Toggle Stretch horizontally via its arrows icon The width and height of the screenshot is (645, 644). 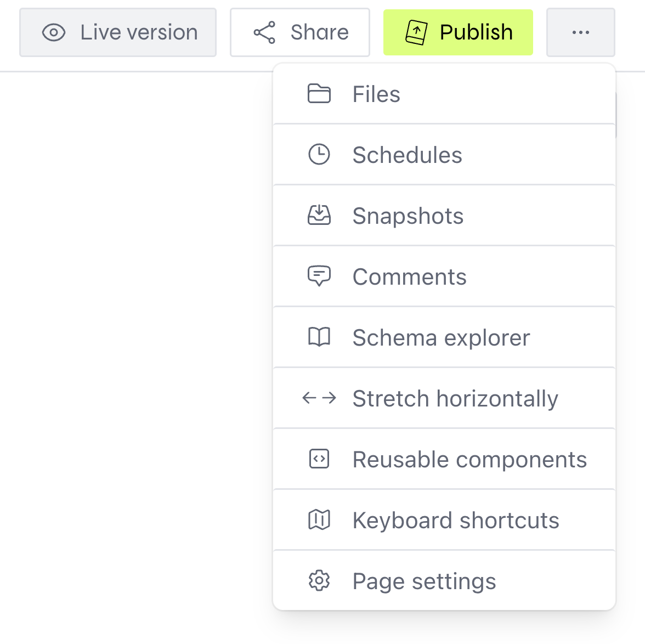[x=319, y=398]
